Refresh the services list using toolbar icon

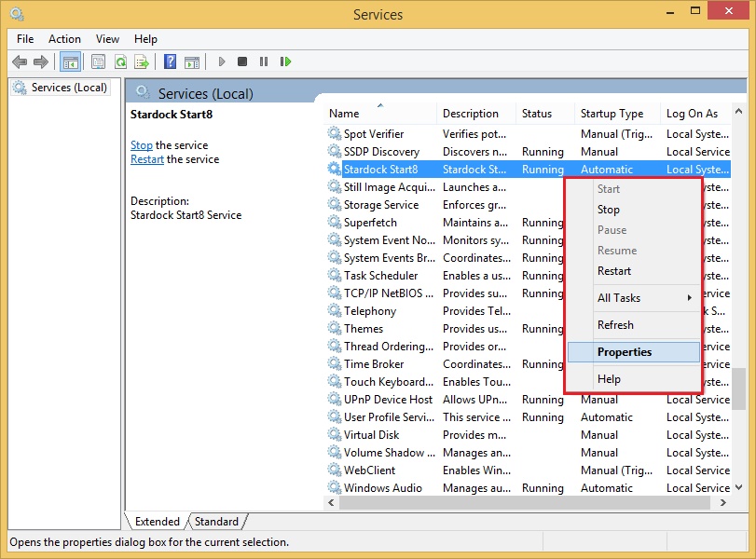[x=120, y=61]
